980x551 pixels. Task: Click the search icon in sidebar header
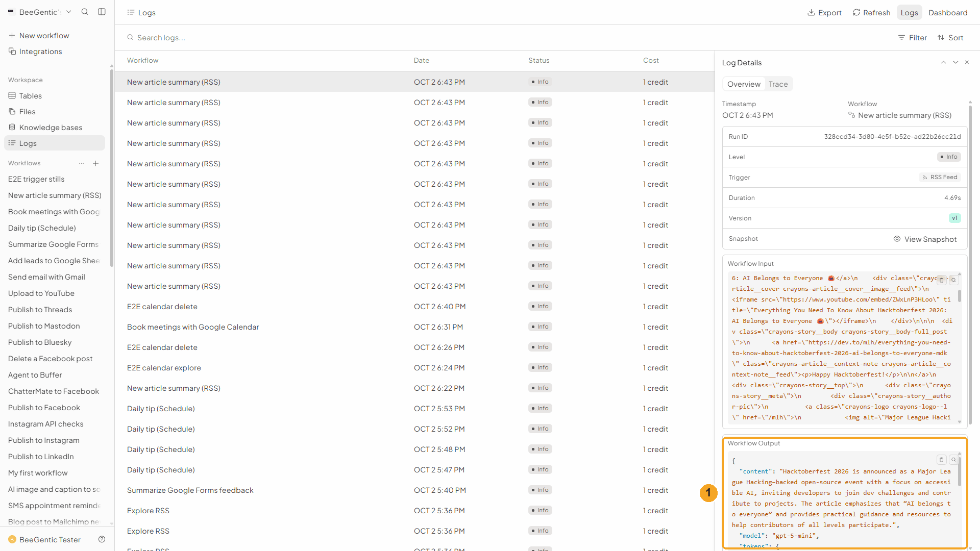(x=85, y=12)
